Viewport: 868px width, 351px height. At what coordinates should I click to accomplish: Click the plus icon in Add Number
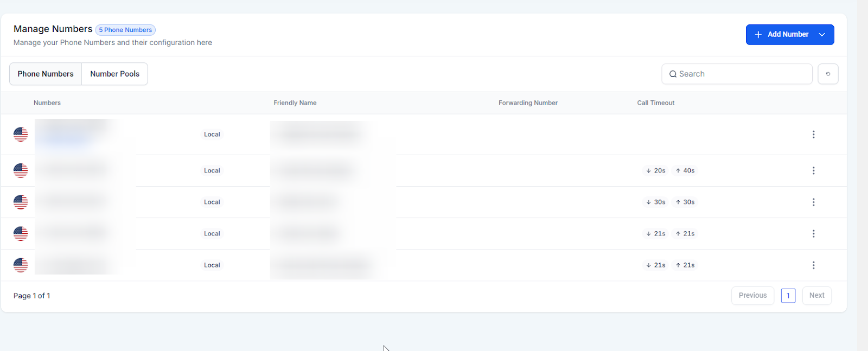tap(758, 35)
